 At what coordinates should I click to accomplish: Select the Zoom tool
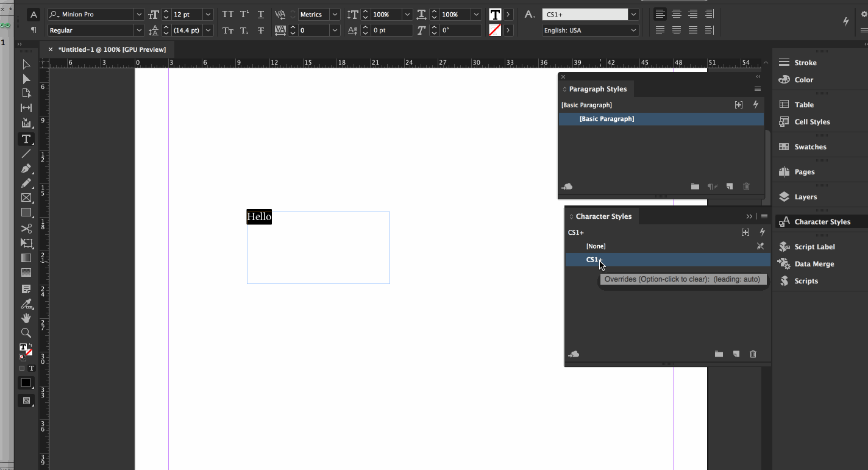tap(26, 333)
